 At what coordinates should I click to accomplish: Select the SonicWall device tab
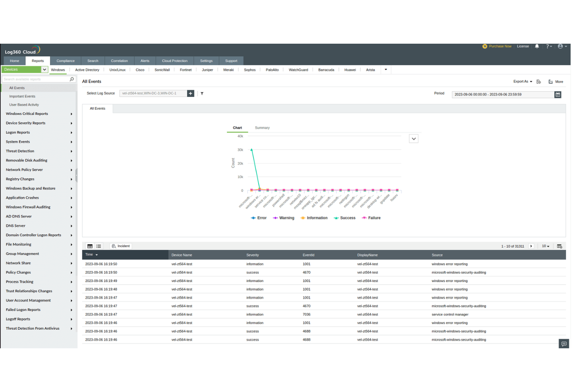(x=162, y=70)
